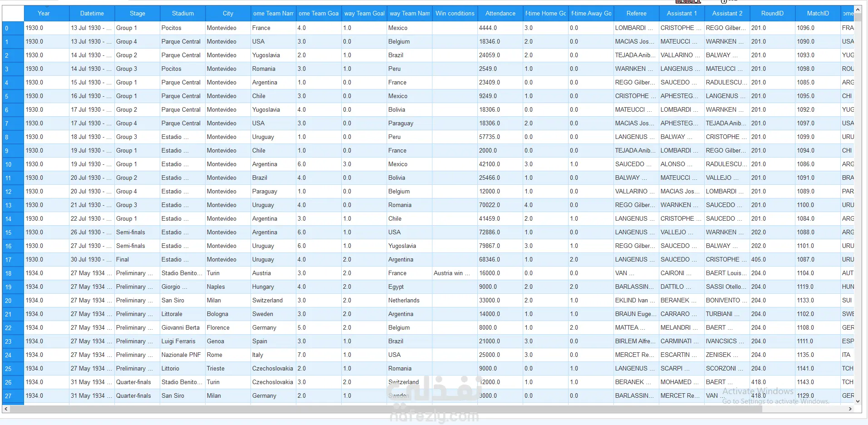Image resolution: width=868 pixels, height=425 pixels.
Task: Select row header 10
Action: click(13, 164)
